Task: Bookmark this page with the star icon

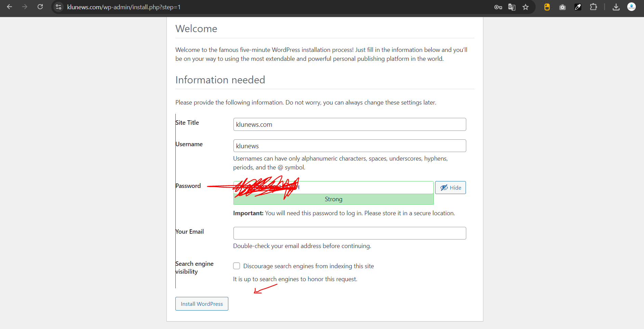Action: (526, 7)
